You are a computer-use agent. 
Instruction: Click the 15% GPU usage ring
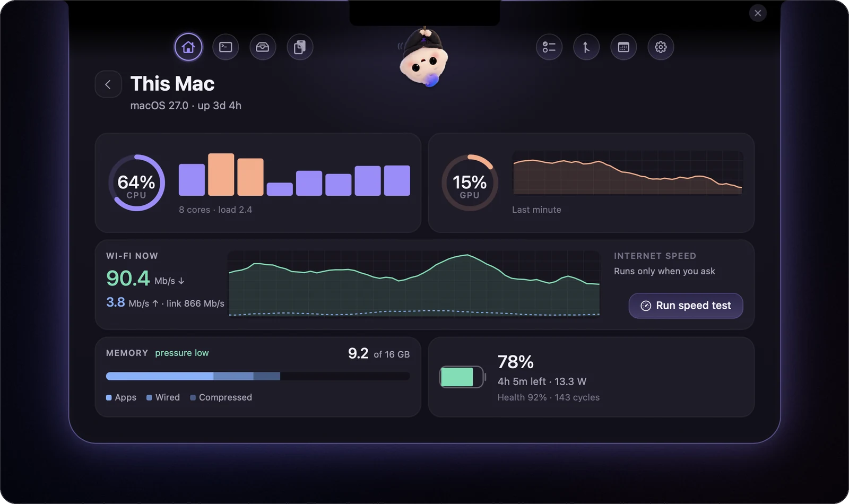[470, 183]
